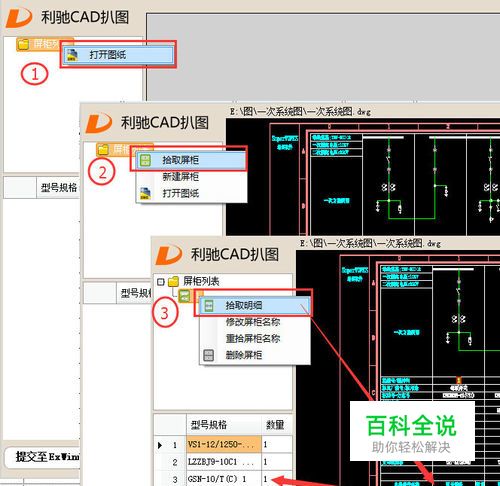The width and height of the screenshot is (500, 486).
Task: Select table cell VS1-12/1250-...
Action: click(x=224, y=445)
